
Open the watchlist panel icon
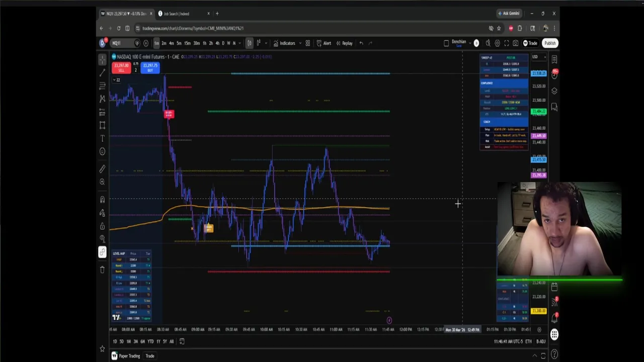554,59
